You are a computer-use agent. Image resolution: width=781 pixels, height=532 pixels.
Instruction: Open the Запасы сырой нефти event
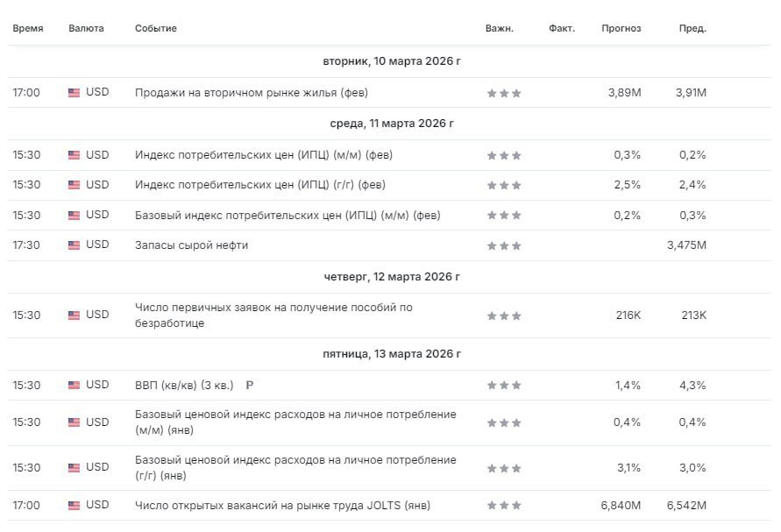[x=191, y=245]
